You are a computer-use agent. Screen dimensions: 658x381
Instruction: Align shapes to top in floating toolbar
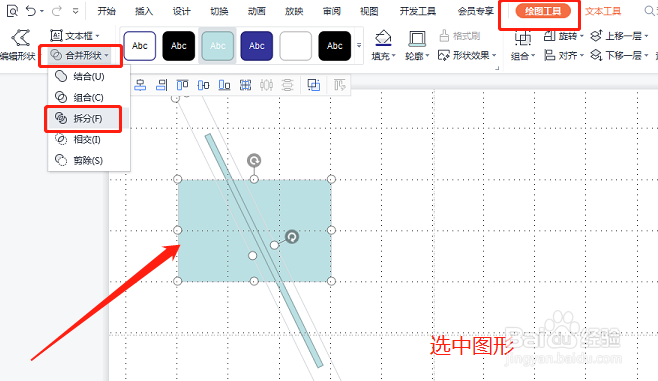(182, 85)
